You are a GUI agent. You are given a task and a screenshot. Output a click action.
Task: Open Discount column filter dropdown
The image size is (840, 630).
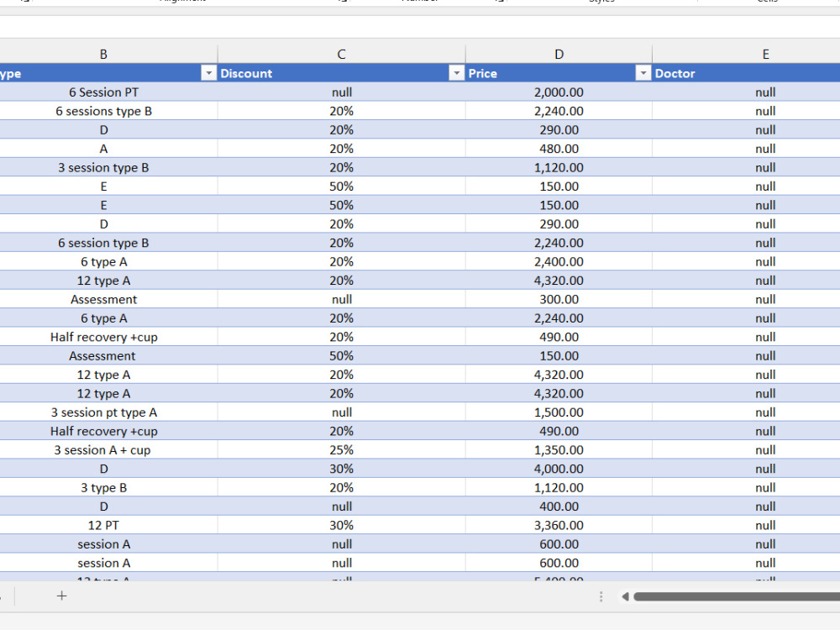[456, 73]
